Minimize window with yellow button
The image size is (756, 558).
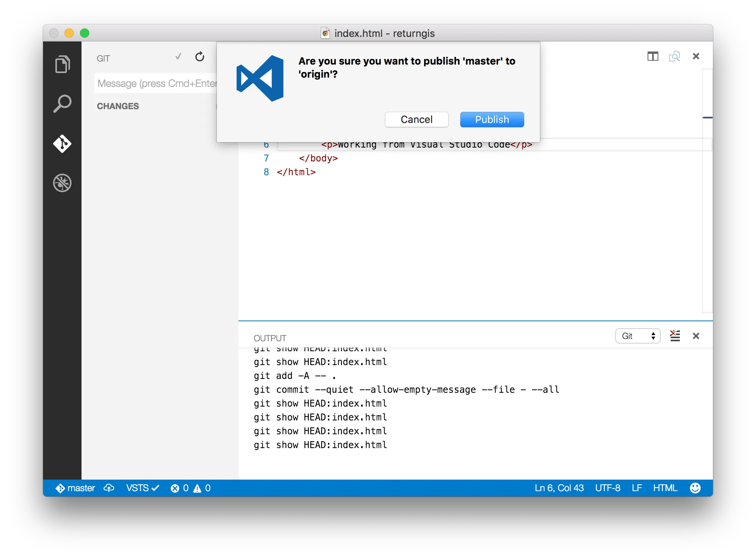click(69, 33)
